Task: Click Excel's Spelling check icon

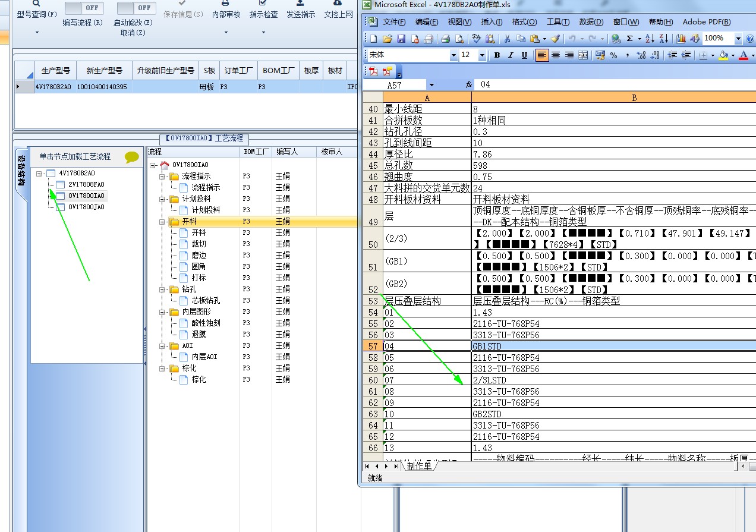Action: click(476, 39)
